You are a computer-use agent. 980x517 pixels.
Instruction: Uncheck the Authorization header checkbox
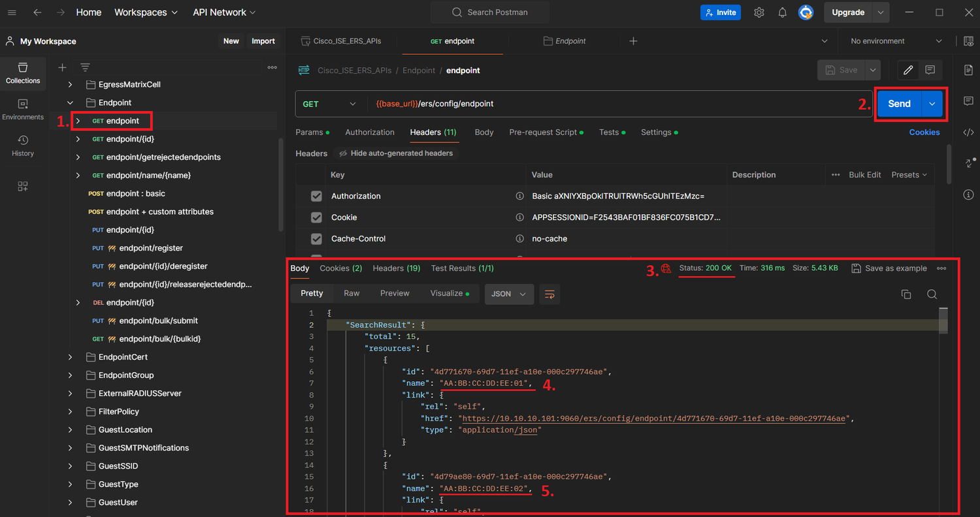tap(316, 196)
